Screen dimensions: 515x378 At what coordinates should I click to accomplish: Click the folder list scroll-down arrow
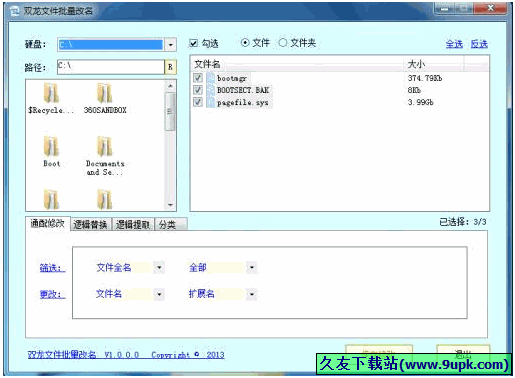click(170, 205)
